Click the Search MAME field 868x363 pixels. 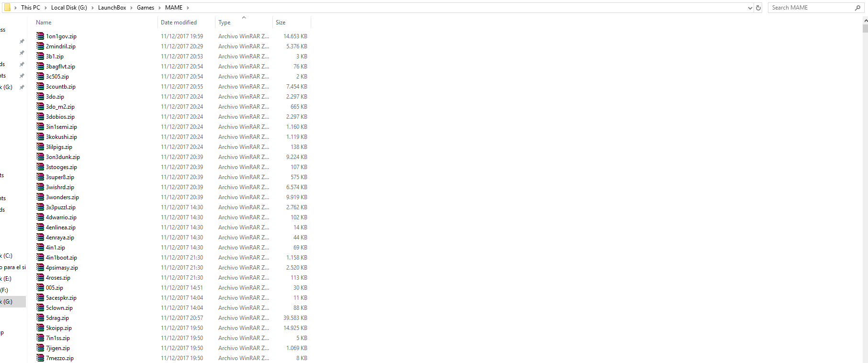811,8
